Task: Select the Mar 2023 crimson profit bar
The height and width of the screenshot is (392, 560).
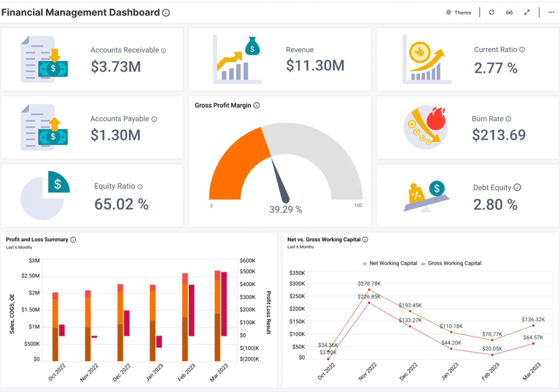Action: pos(224,304)
